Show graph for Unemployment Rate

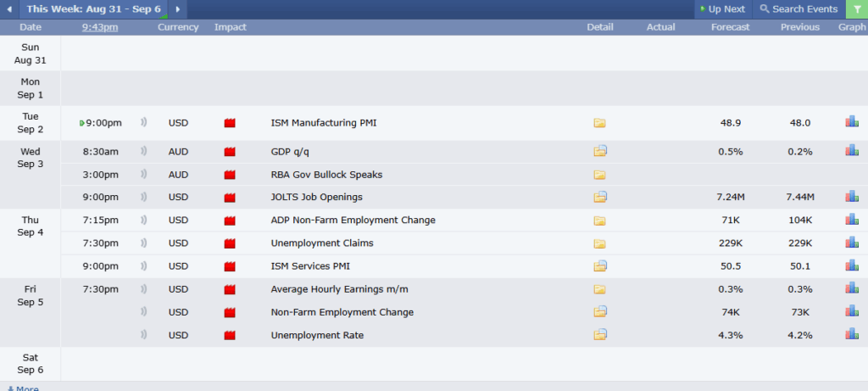pyautogui.click(x=852, y=334)
